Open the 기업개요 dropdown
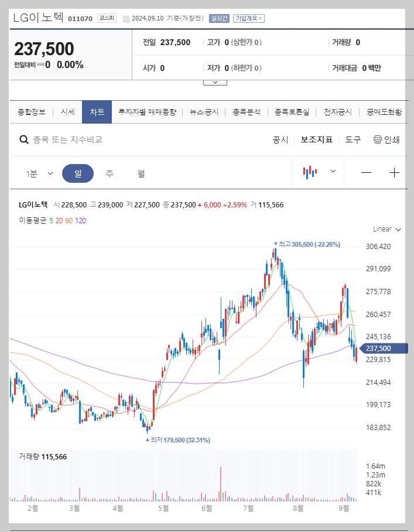Viewport: 414px width, 532px height. (x=249, y=18)
